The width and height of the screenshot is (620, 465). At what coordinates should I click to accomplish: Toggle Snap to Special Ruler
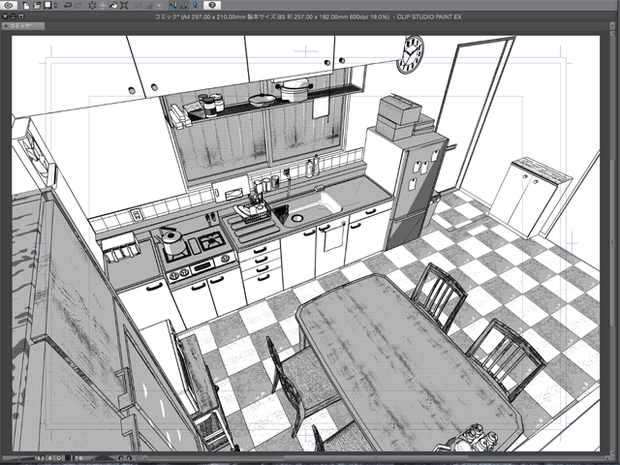[184, 6]
